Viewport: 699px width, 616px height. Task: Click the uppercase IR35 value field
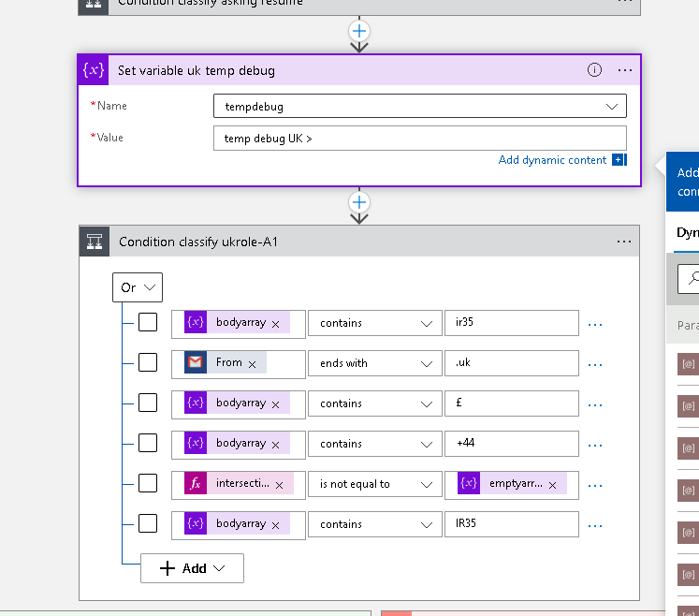click(512, 524)
